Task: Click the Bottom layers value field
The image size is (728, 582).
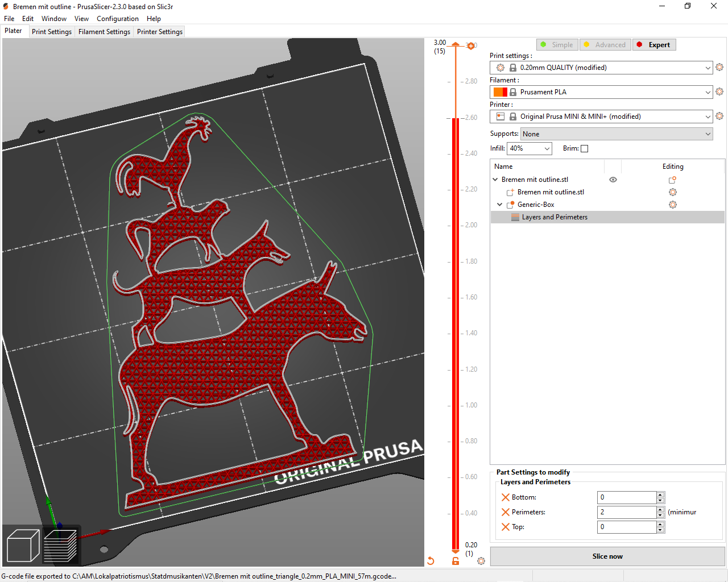Action: [x=627, y=497]
